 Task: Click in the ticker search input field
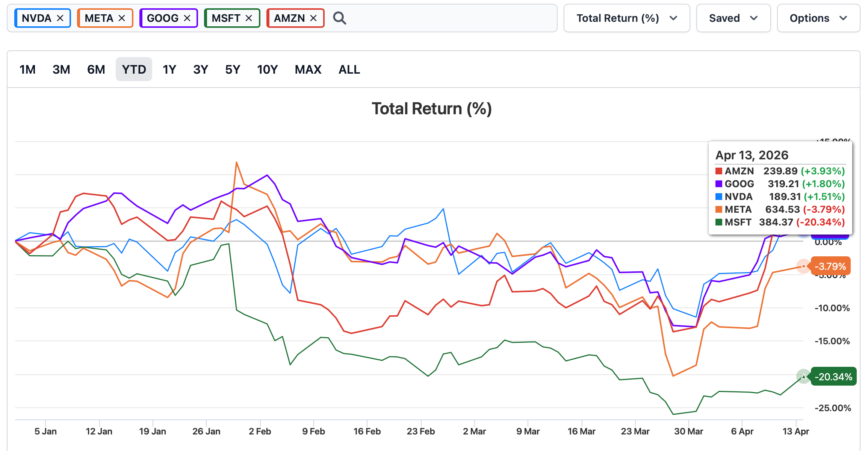(x=451, y=18)
